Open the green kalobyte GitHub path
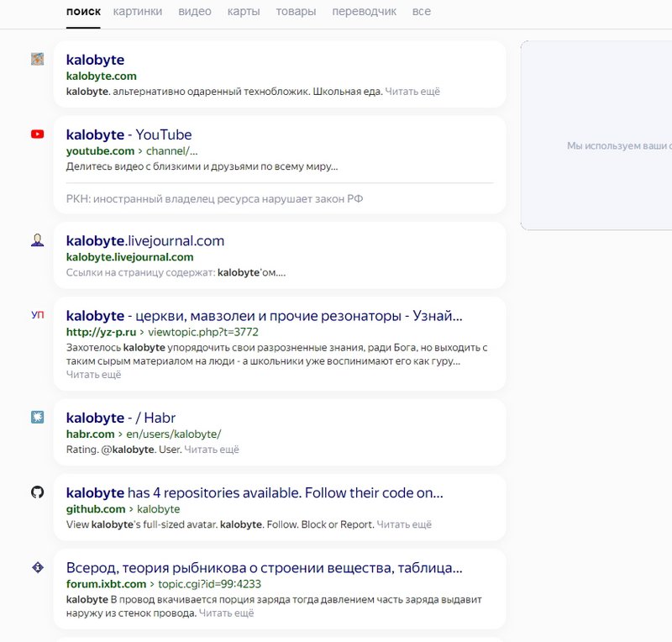Viewport: 672px width, 642px height. click(159, 509)
